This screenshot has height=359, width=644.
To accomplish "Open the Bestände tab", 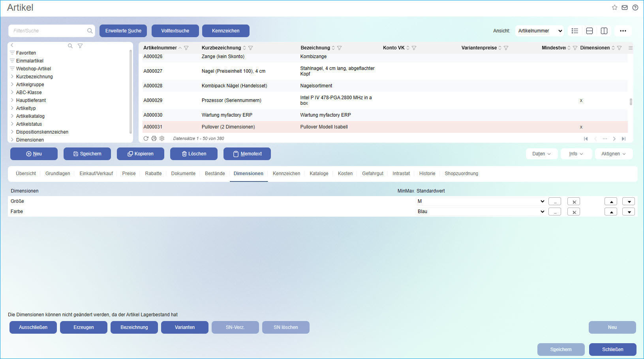I will point(215,174).
